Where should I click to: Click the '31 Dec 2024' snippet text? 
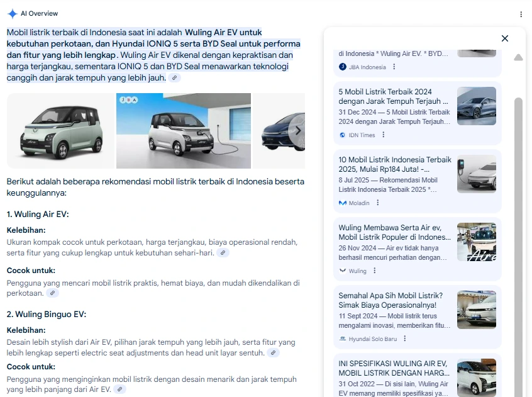394,117
